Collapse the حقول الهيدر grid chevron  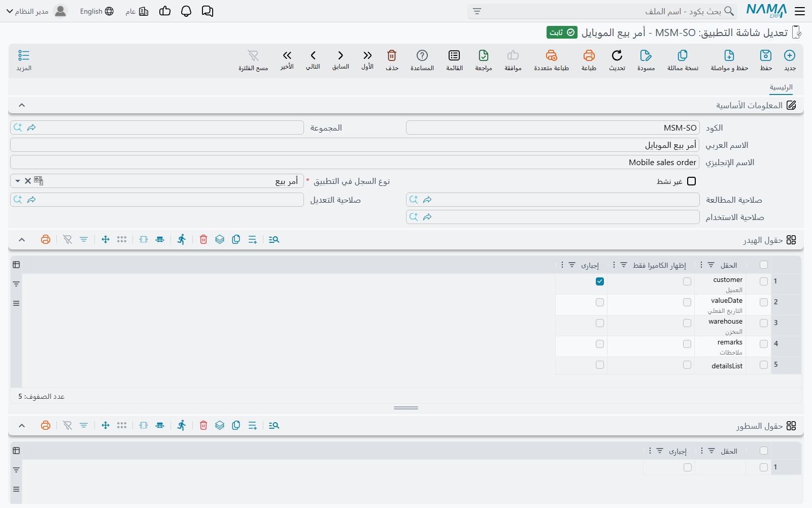click(22, 240)
